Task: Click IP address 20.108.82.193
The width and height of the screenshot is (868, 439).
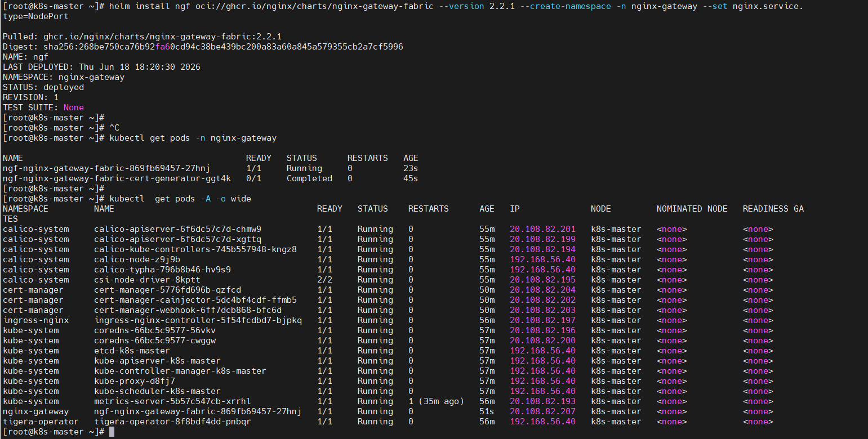Action: tap(542, 401)
